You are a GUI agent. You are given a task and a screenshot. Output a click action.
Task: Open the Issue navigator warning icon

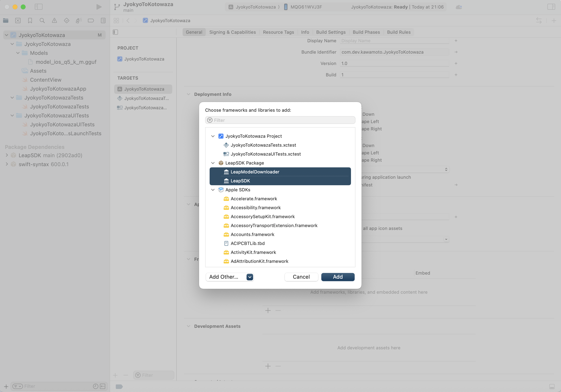coord(54,21)
